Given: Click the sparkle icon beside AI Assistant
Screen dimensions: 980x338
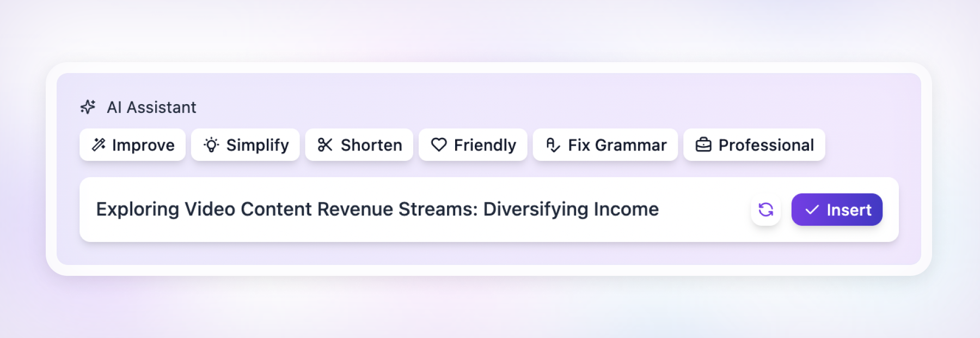Looking at the screenshot, I should tap(88, 107).
